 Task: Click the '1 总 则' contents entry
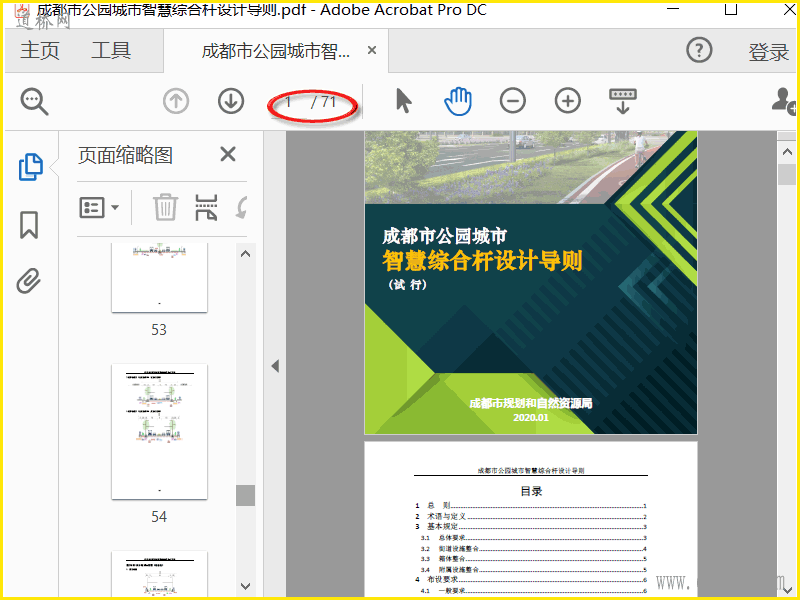(x=531, y=506)
